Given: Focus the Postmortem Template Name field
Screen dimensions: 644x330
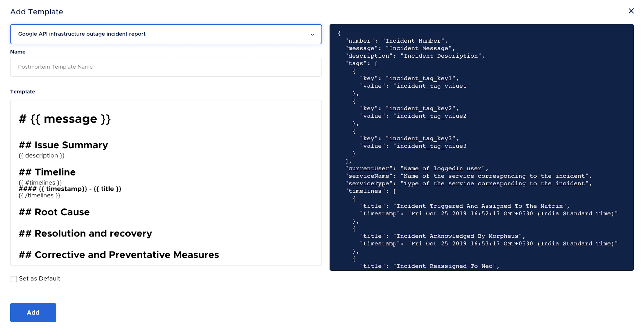Looking at the screenshot, I should pyautogui.click(x=165, y=67).
